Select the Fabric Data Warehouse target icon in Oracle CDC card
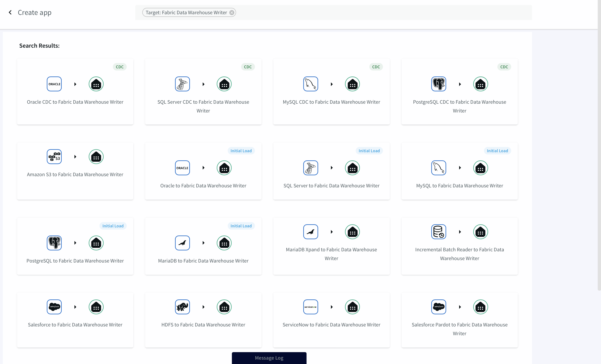This screenshot has width=601, height=364. click(96, 84)
